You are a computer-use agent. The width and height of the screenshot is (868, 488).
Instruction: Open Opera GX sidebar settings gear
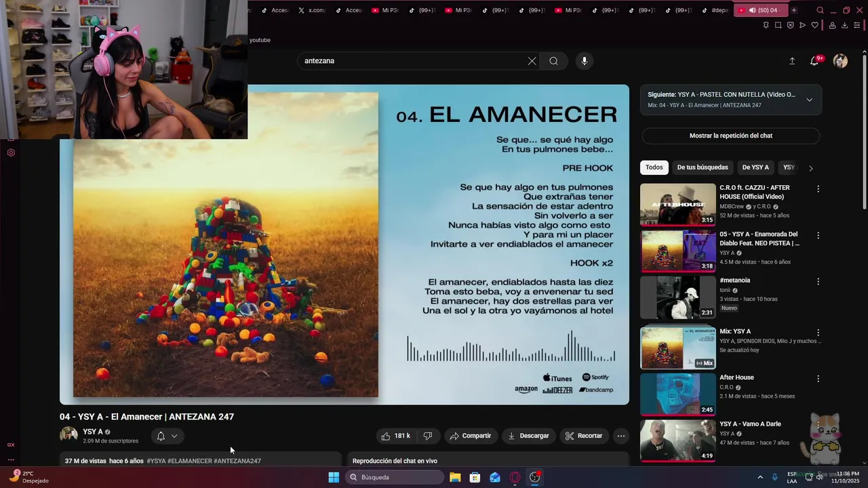11,152
